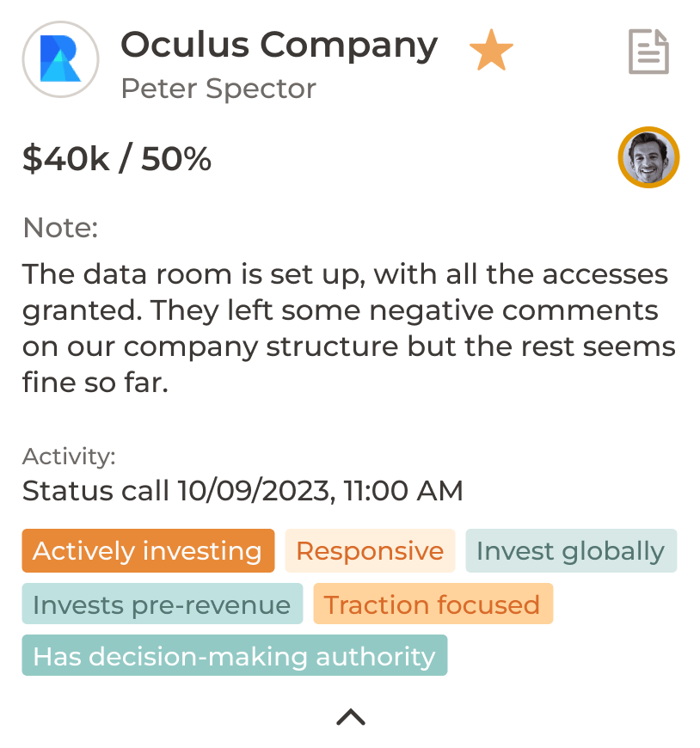Viewport: 700px width, 748px height.
Task: Choose the Traction focused tag
Action: 433,604
